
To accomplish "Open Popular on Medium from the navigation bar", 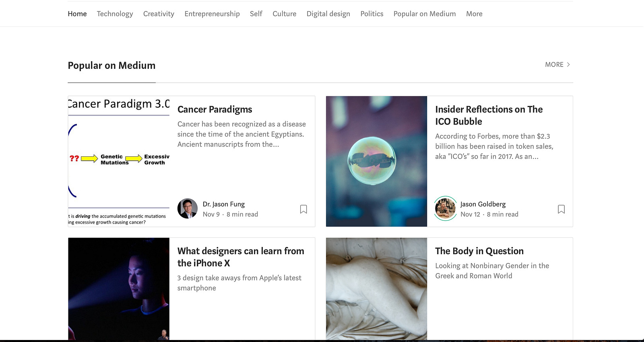I will [425, 14].
